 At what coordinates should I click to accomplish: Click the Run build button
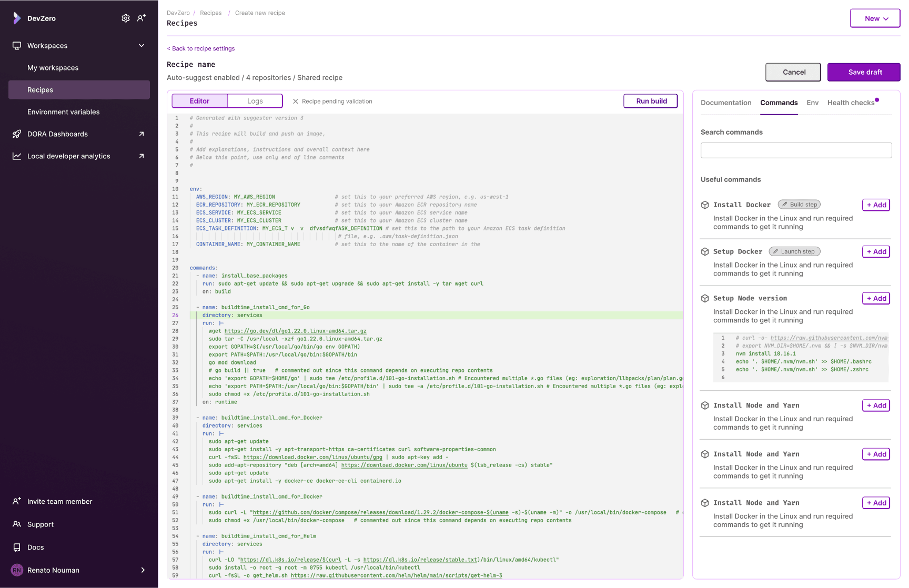click(x=651, y=100)
